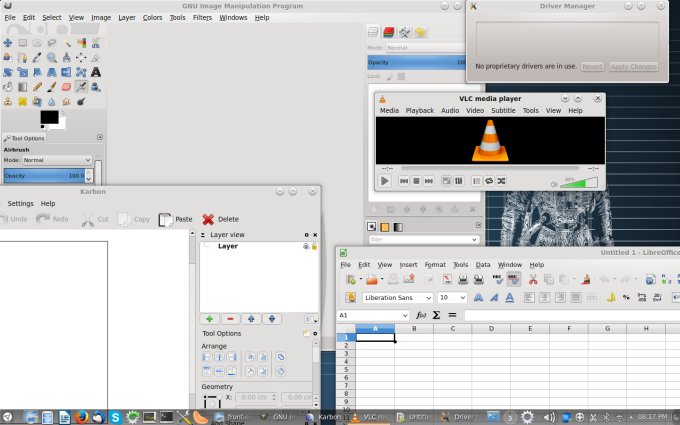This screenshot has width=680, height=425.
Task: Click the Sum icon in the formula bar
Action: [436, 315]
